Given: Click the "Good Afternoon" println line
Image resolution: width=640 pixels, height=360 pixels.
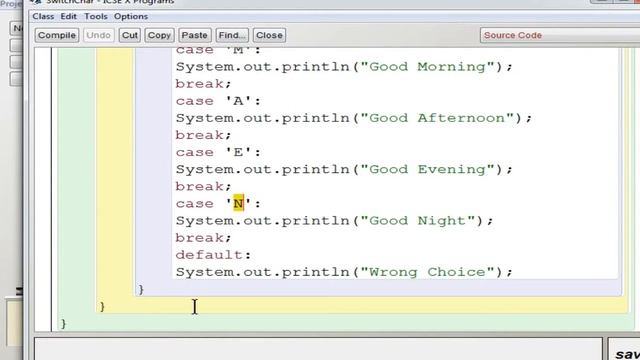Looking at the screenshot, I should click(x=354, y=118).
